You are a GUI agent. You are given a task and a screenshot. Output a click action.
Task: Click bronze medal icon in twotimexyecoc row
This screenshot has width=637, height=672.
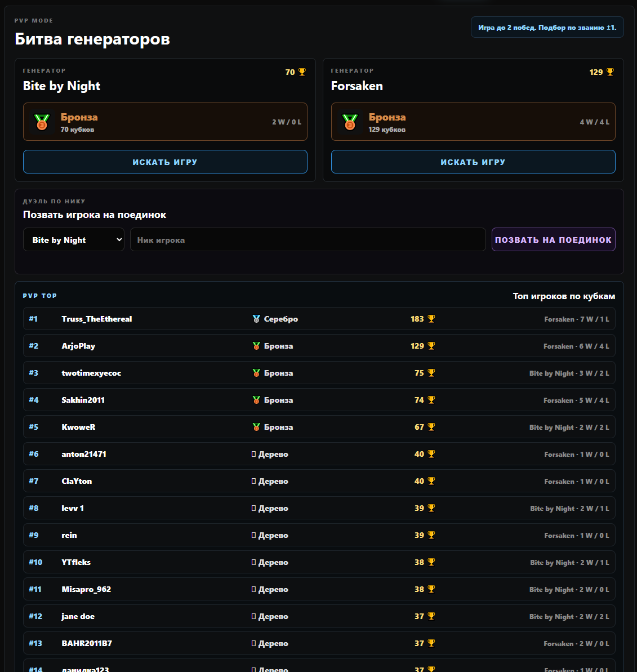(x=256, y=373)
